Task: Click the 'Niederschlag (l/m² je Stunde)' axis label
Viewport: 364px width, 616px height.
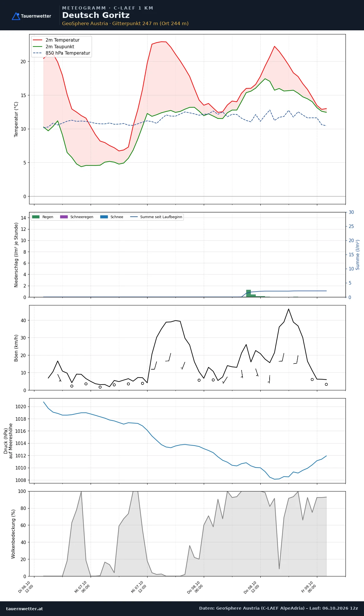Action: (x=16, y=255)
